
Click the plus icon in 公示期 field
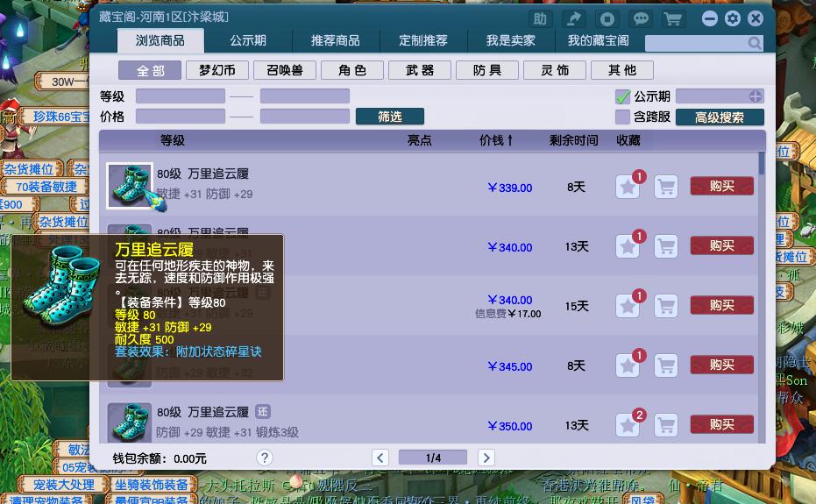[x=756, y=96]
